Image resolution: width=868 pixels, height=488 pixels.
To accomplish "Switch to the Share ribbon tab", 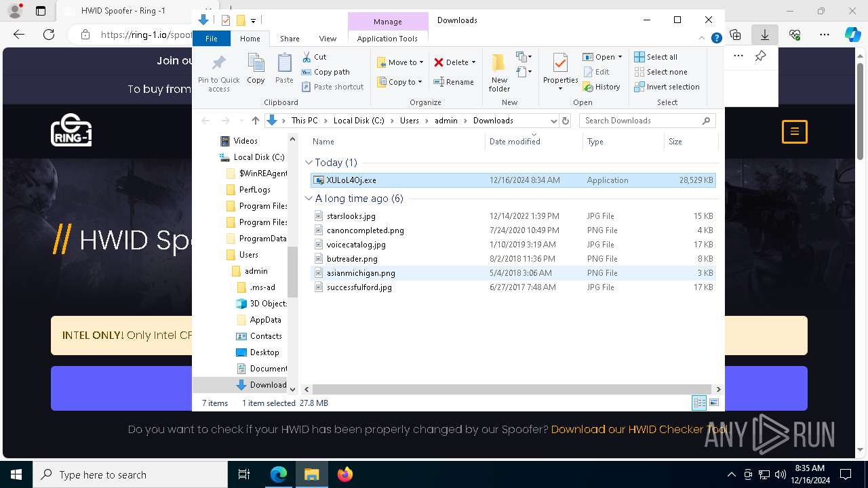I will point(290,39).
